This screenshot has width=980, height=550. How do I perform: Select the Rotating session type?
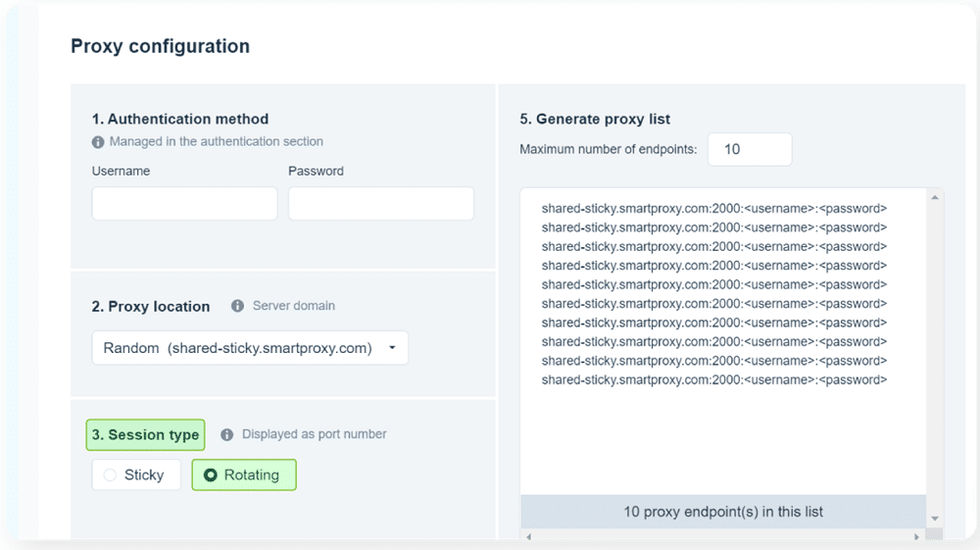pyautogui.click(x=244, y=475)
